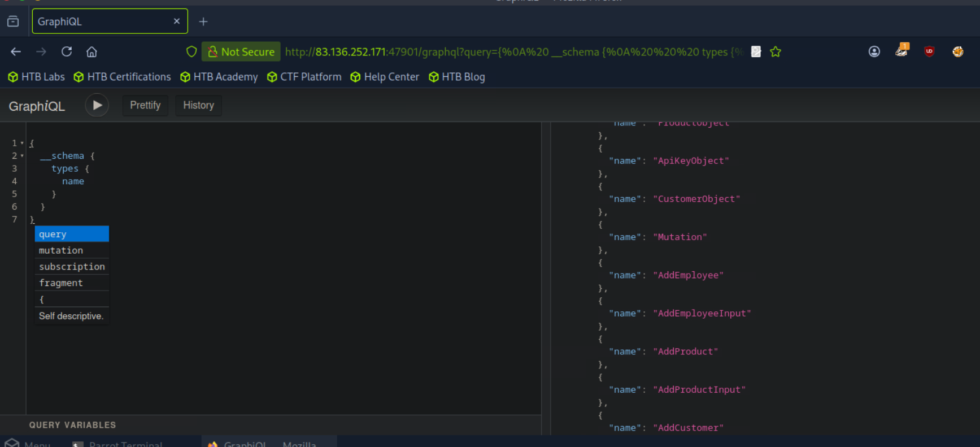Click the Prettify button

(145, 105)
